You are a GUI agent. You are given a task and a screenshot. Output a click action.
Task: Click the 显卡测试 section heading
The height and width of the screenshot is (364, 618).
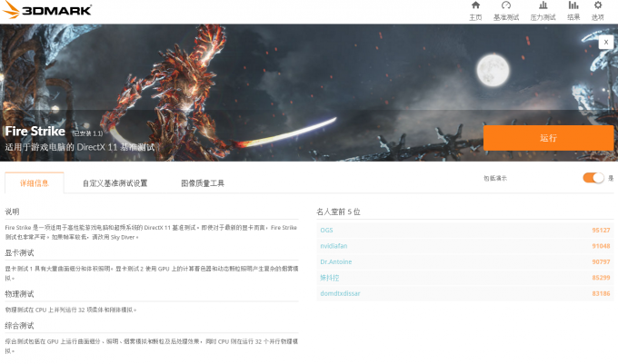tap(19, 252)
